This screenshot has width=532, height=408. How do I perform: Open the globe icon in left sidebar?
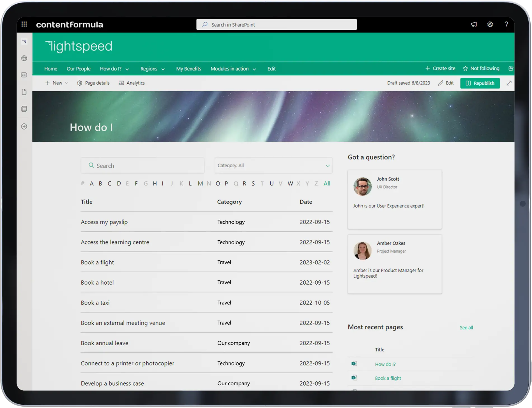(x=24, y=58)
